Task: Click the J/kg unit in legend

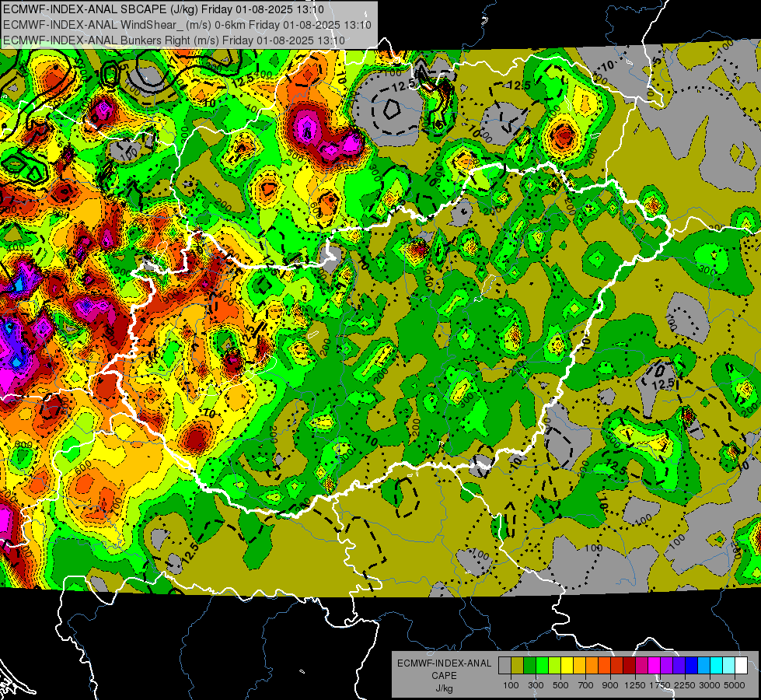Action: pos(444,688)
